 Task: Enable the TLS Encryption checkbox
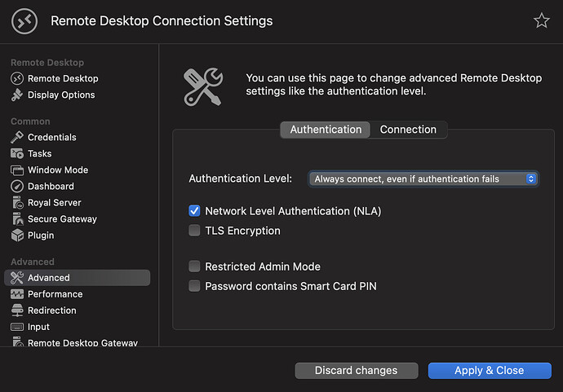click(x=194, y=231)
